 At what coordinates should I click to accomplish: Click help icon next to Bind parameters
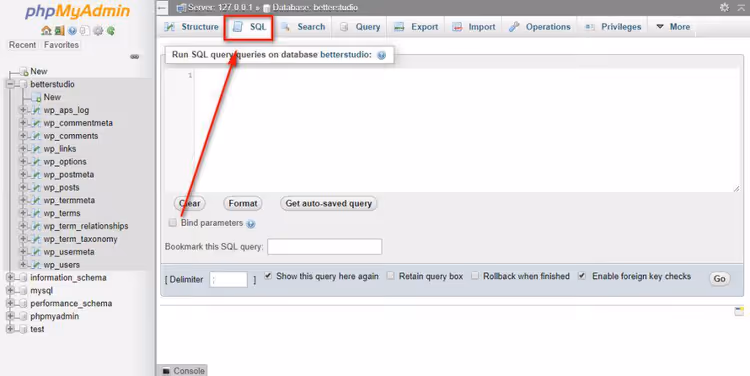point(251,223)
